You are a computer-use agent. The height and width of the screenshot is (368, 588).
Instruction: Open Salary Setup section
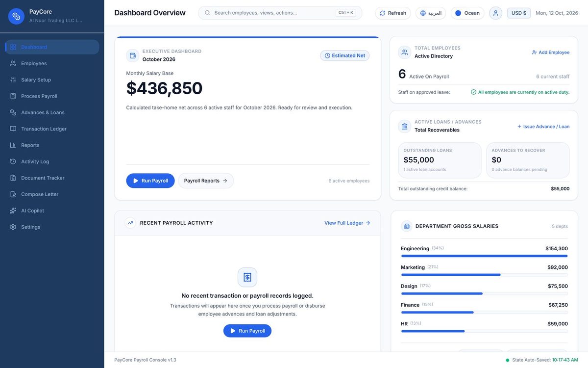click(x=52, y=79)
